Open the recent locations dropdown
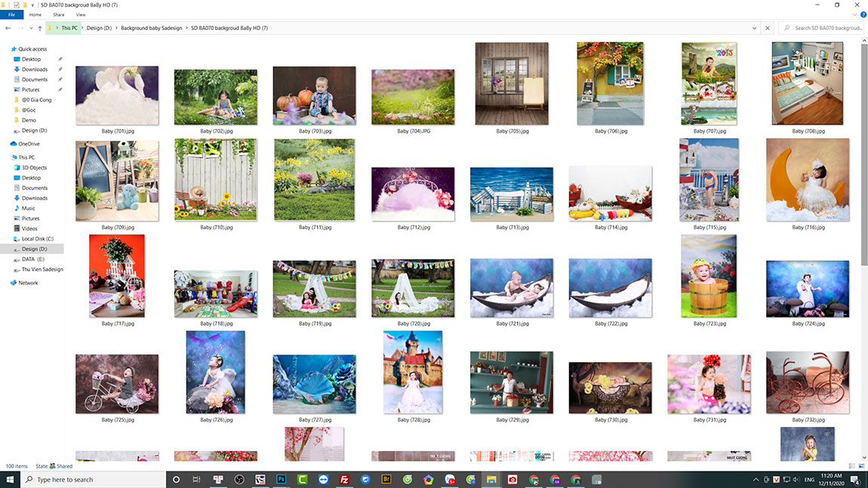The width and height of the screenshot is (868, 488). pyautogui.click(x=31, y=28)
